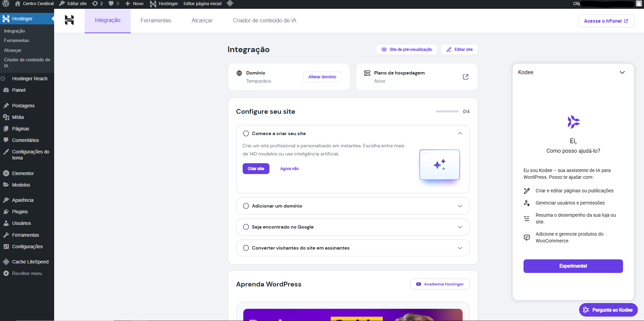The height and width of the screenshot is (321, 644).
Task: Click the LiteSpeed diamond icon in admin bar
Action: pos(230,3)
